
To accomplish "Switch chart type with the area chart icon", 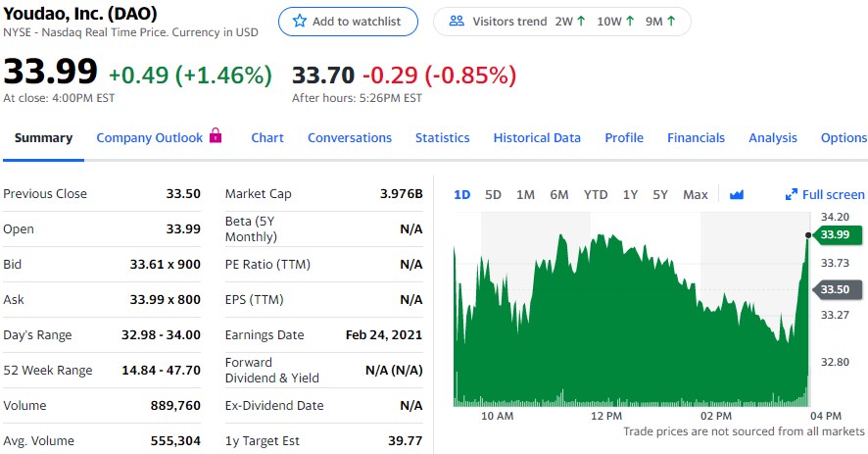I will 737,194.
